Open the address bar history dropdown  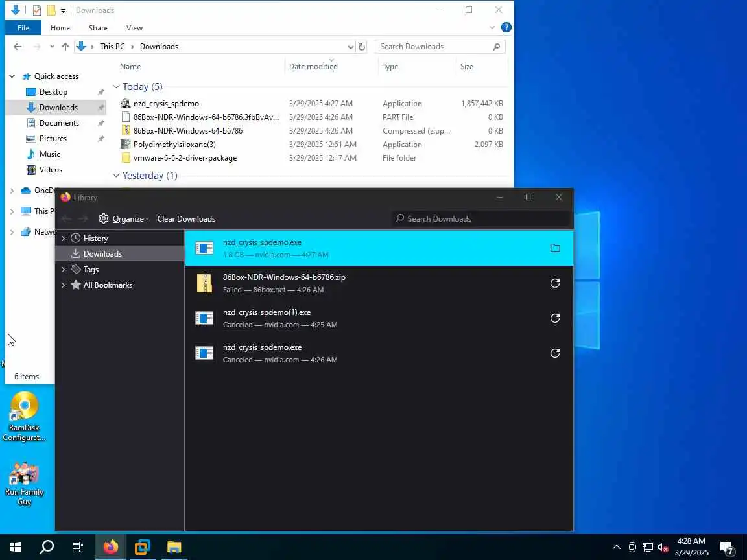pos(350,47)
